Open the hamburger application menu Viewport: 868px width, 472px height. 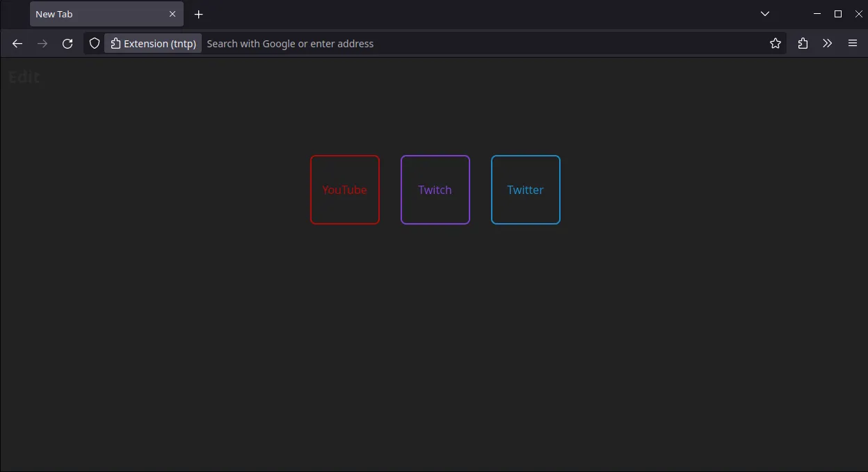[852, 43]
